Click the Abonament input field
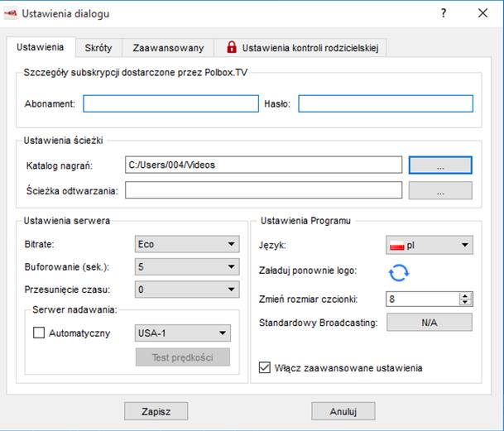The width and height of the screenshot is (504, 431). click(170, 103)
